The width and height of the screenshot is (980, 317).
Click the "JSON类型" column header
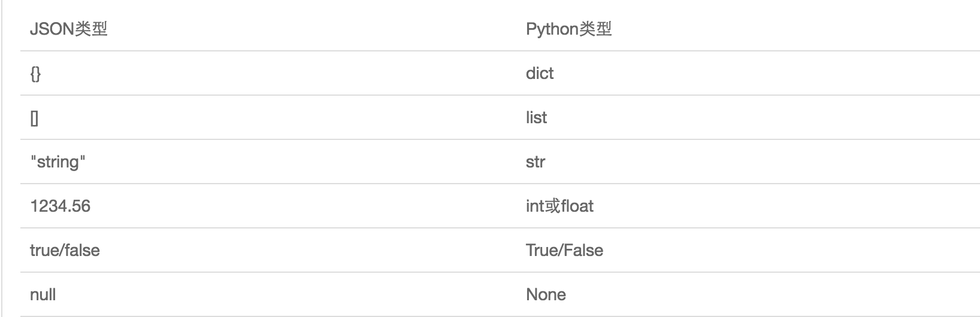pos(68,29)
